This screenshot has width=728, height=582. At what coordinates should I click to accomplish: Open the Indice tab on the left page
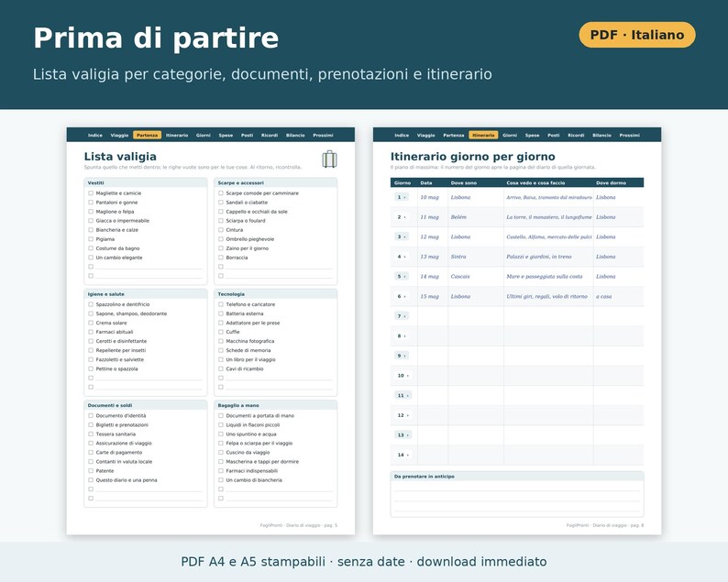pyautogui.click(x=95, y=135)
